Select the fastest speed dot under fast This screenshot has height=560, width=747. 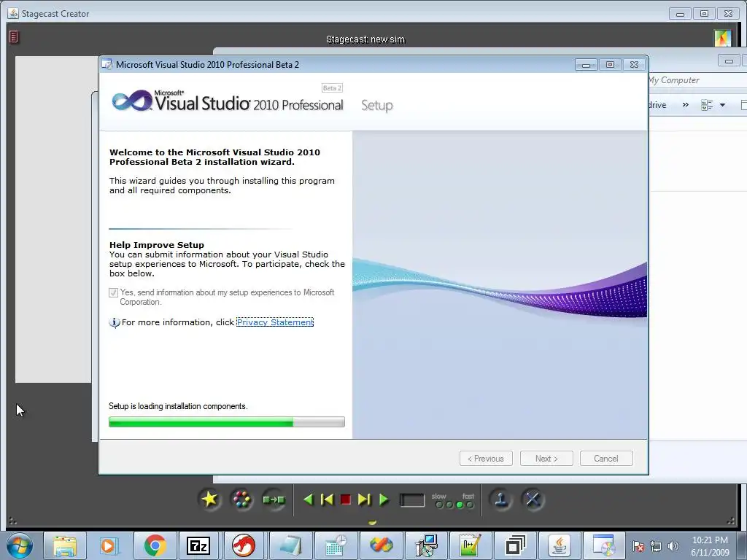click(470, 505)
